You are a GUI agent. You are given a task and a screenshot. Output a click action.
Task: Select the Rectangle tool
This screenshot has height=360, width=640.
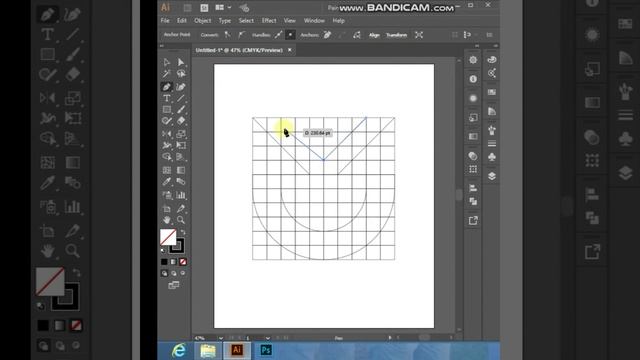pos(167,109)
